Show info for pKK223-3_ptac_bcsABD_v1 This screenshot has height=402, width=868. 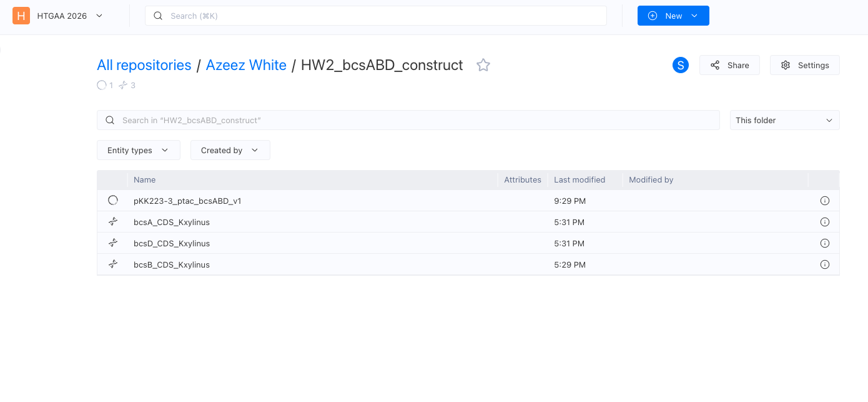click(824, 201)
